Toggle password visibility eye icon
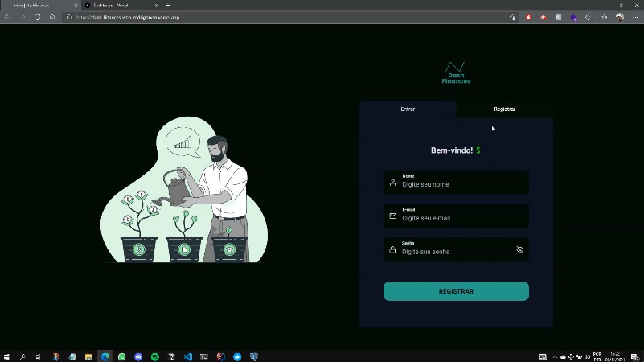This screenshot has height=362, width=644. point(519,250)
